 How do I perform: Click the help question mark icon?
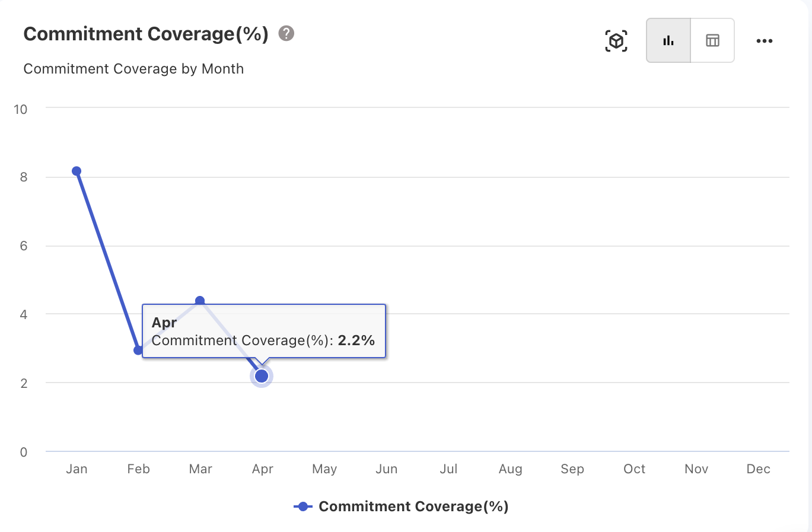pos(286,34)
